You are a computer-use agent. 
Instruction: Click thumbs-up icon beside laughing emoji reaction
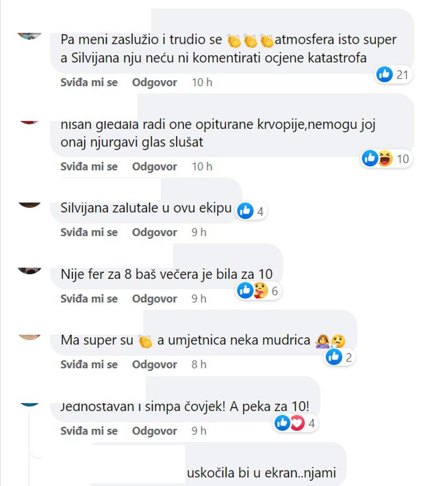[x=370, y=158]
